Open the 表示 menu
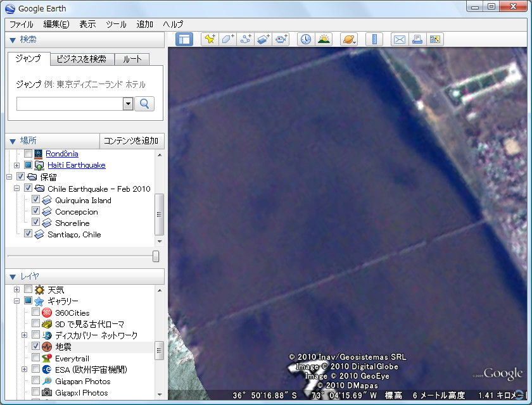The image size is (532, 405). coord(87,25)
